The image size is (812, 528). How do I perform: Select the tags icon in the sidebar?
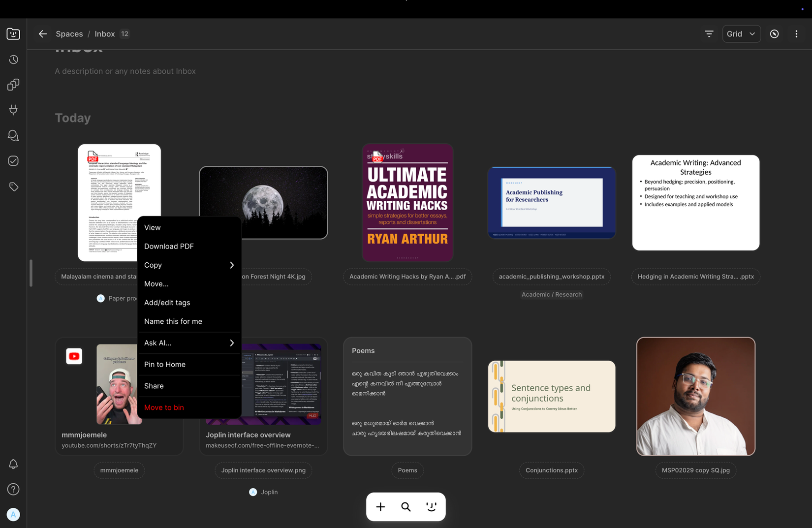[13, 186]
